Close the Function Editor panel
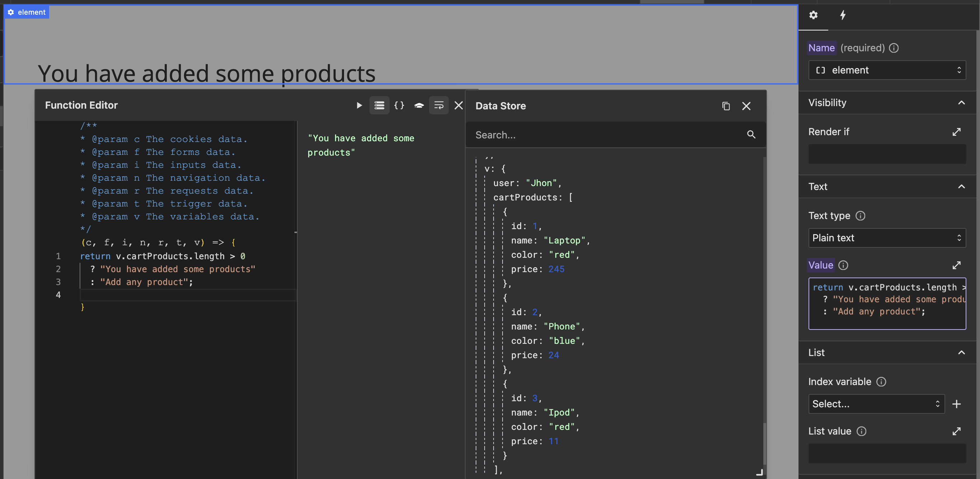The height and width of the screenshot is (479, 980). click(459, 105)
